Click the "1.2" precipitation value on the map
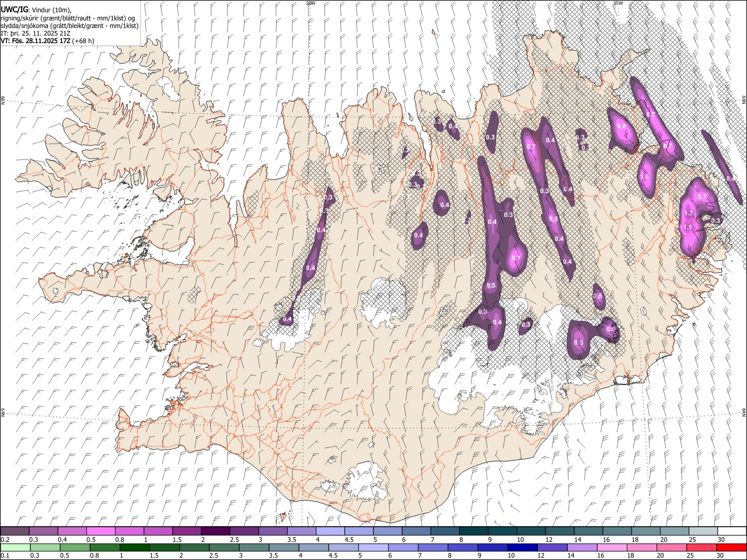This screenshot has height=560, width=747. pyautogui.click(x=689, y=213)
